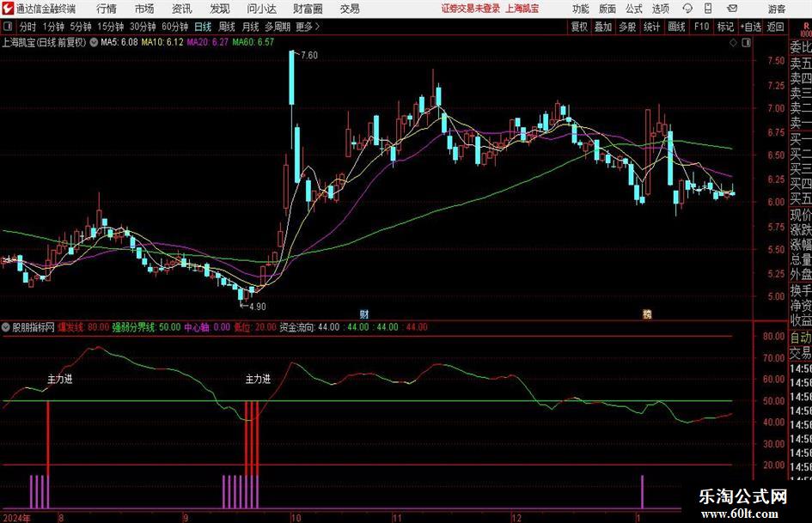Open the 问小达 menu
Screen dimensions: 812x523
pyautogui.click(x=261, y=9)
